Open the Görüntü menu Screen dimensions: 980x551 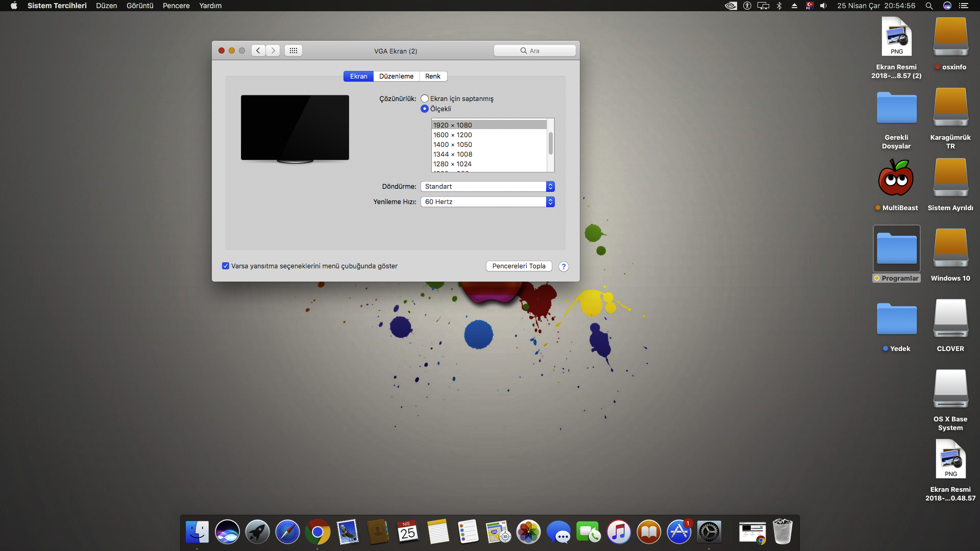140,6
